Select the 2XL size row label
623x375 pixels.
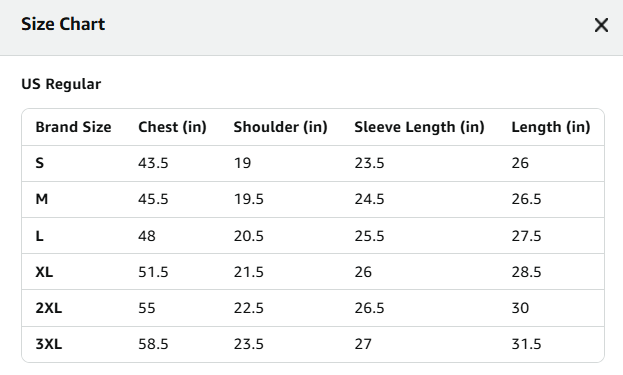pyautogui.click(x=49, y=308)
